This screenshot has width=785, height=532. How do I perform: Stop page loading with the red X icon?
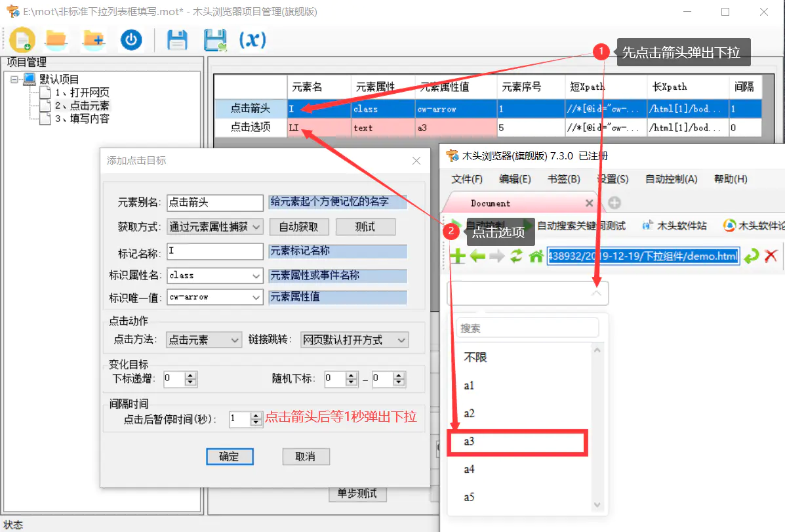tap(771, 256)
